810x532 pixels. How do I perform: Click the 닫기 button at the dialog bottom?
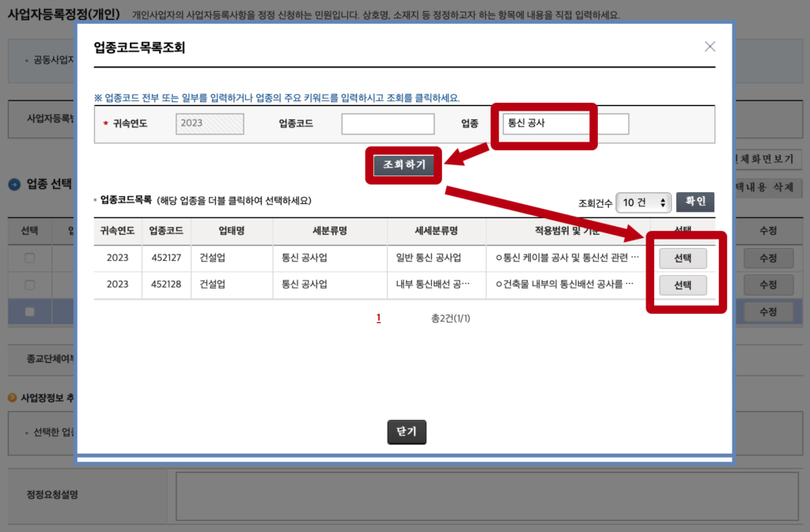[407, 432]
